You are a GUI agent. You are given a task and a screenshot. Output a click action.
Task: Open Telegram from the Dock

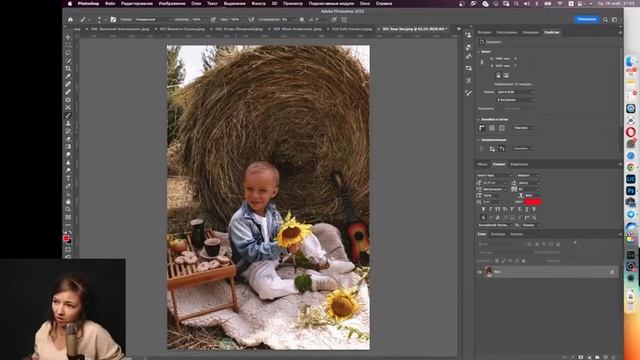[x=631, y=214]
